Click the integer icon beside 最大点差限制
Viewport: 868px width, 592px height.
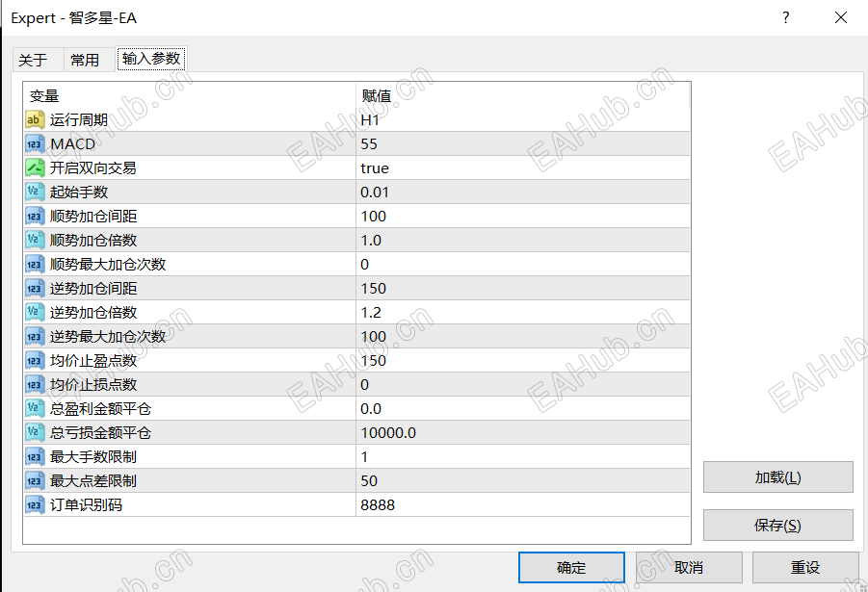coord(35,480)
